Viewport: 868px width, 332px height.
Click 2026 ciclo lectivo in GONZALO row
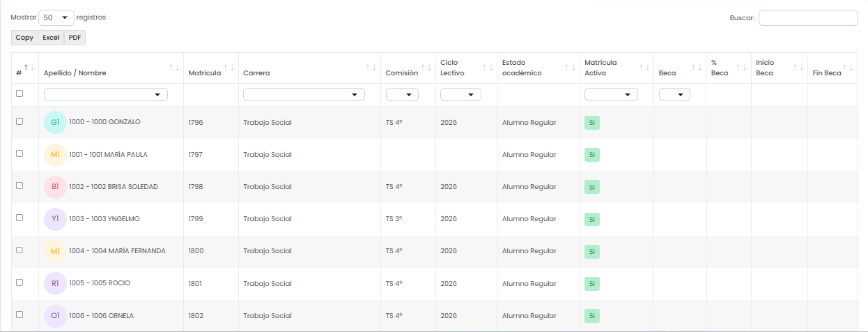(x=449, y=123)
